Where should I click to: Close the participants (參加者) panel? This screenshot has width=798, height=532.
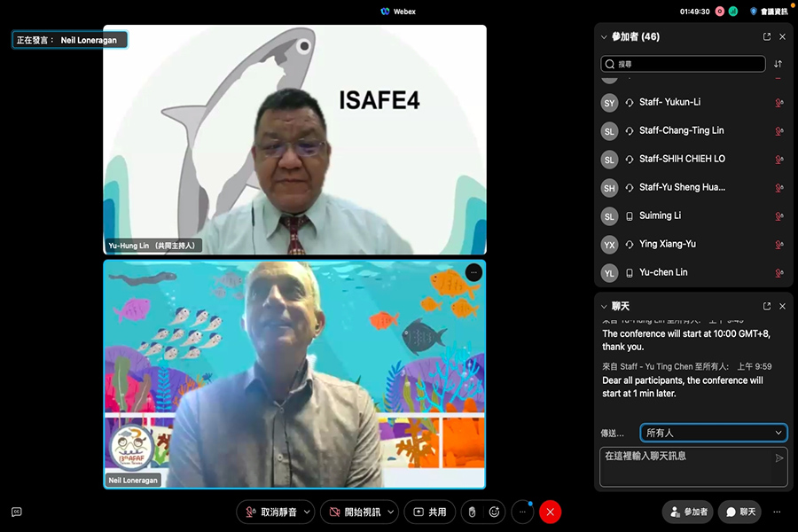[782, 36]
